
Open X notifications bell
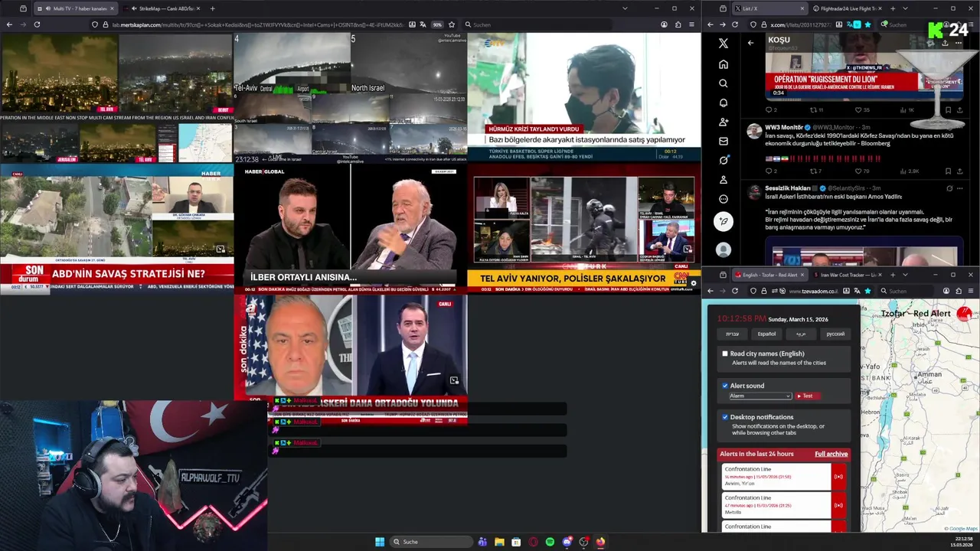(724, 103)
